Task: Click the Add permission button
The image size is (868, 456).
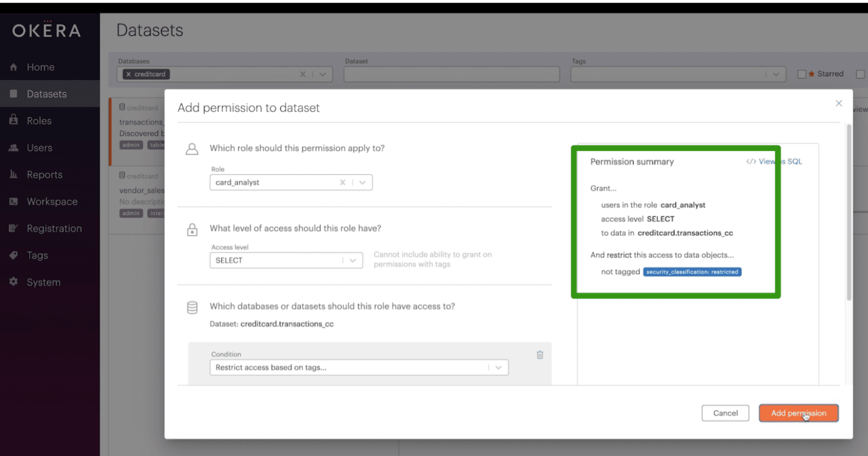Action: [x=799, y=413]
